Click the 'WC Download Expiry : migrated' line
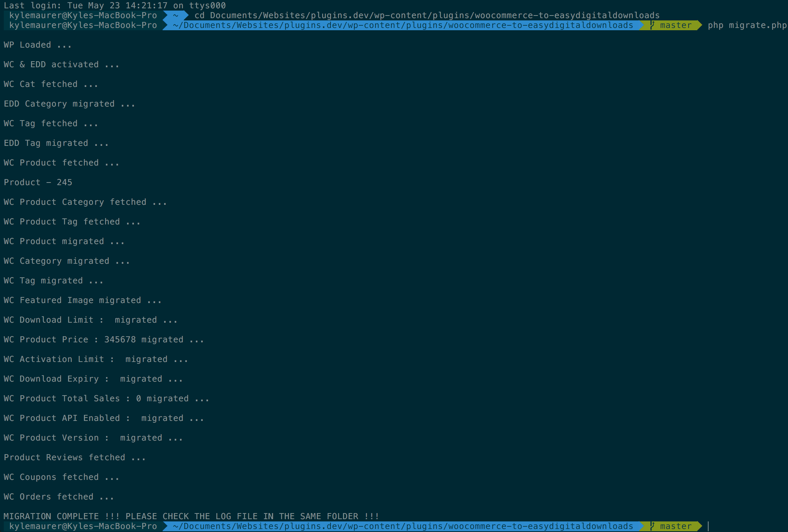 pos(93,379)
